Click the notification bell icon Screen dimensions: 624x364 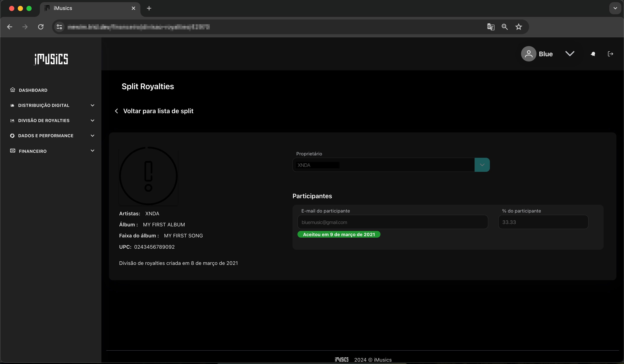(x=593, y=54)
